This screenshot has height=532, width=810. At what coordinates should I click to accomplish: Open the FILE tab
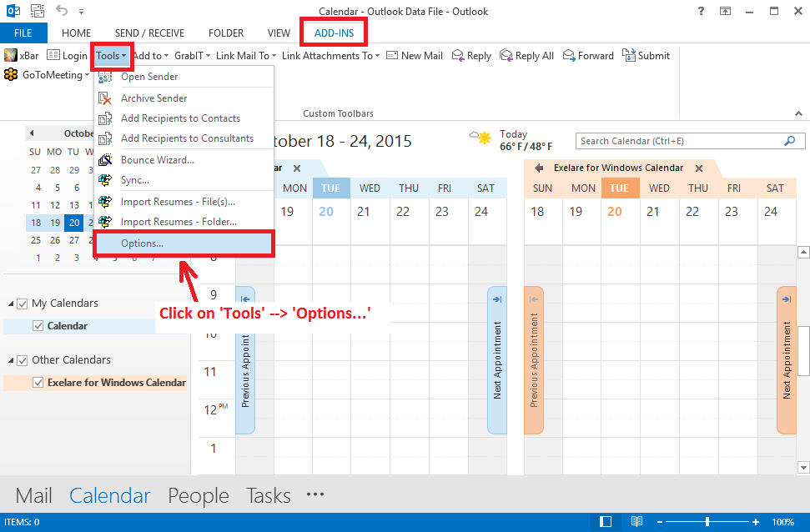click(23, 33)
